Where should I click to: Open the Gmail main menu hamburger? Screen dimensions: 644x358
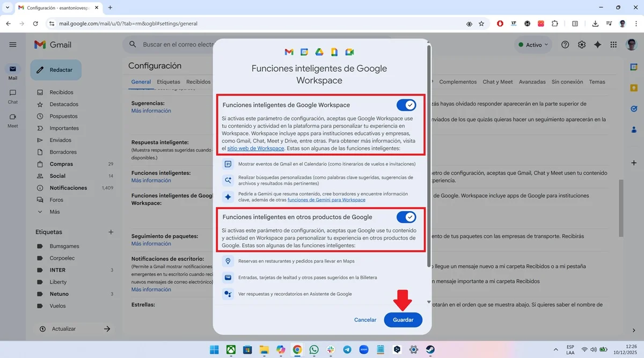click(x=13, y=45)
